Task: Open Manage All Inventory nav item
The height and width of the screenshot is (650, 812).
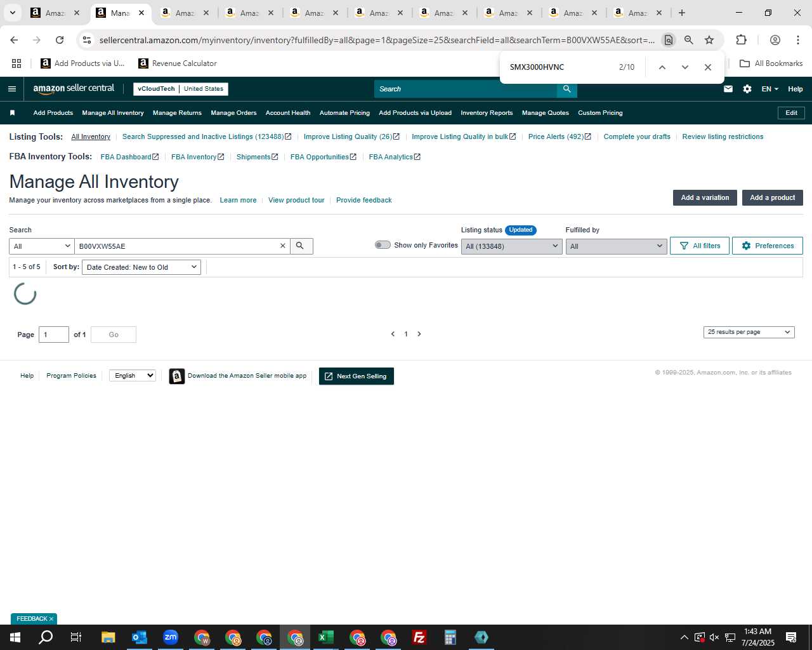Action: [x=113, y=113]
